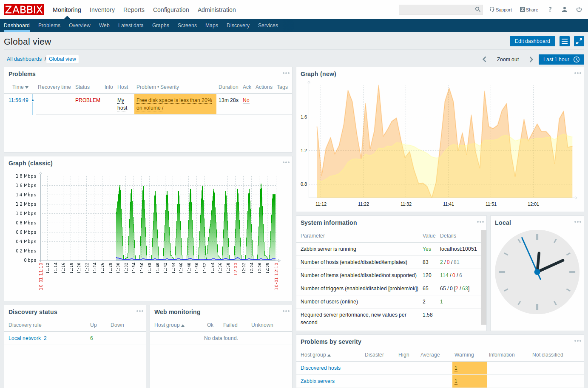Open Local network_2 discovery rule
Image resolution: width=588 pixels, height=388 pixels.
(28, 338)
